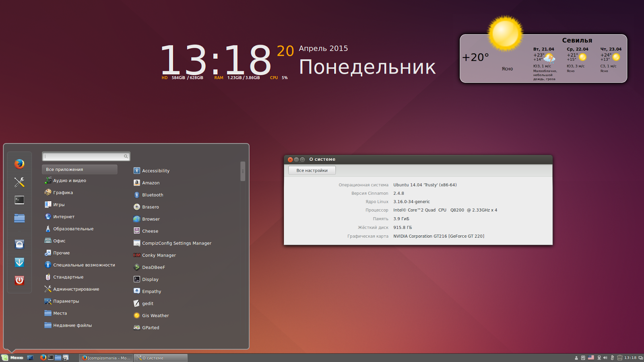Launch Gis Weather

(x=151, y=316)
